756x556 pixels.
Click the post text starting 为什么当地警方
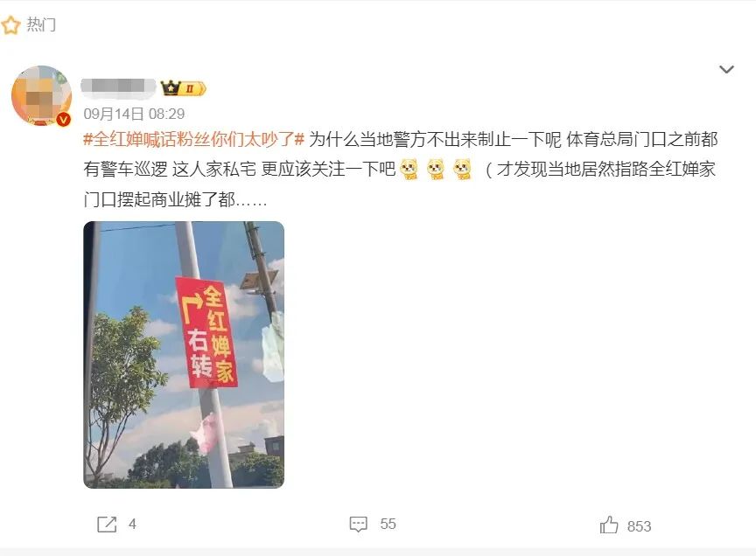click(401, 169)
